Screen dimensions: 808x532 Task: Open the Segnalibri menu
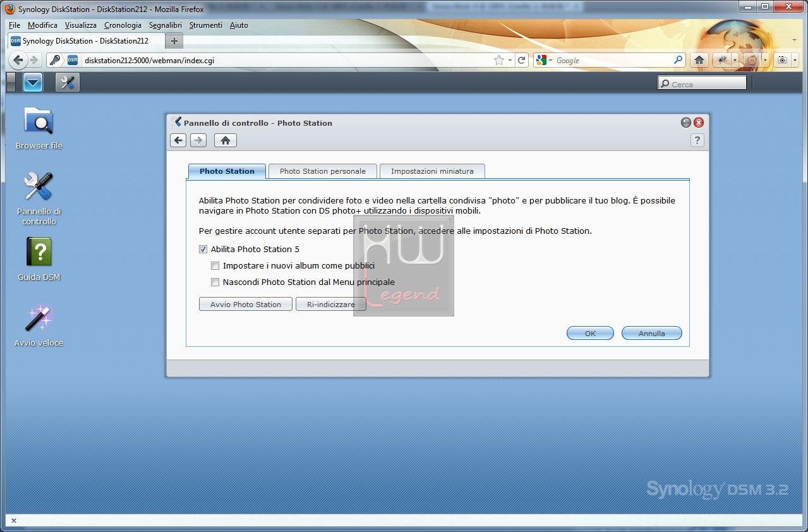coord(166,25)
